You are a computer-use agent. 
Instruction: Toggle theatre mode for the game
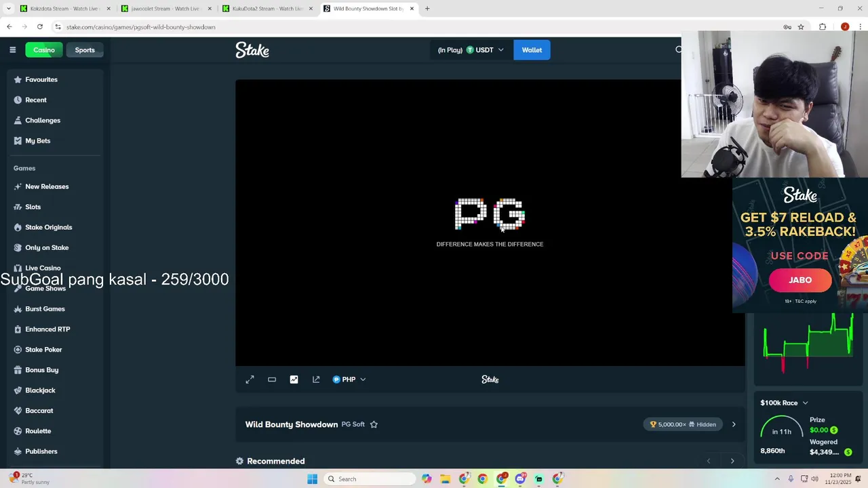[272, 380]
